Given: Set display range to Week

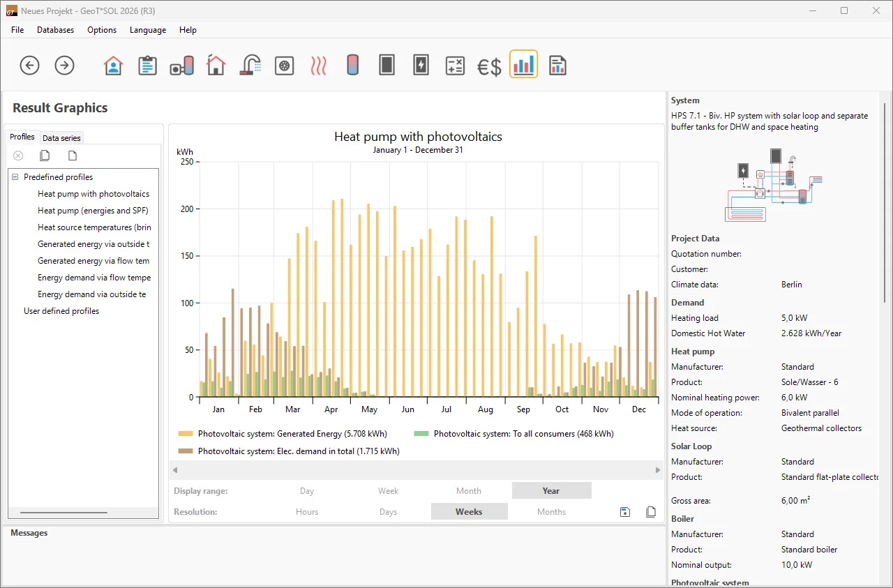Looking at the screenshot, I should click(388, 491).
